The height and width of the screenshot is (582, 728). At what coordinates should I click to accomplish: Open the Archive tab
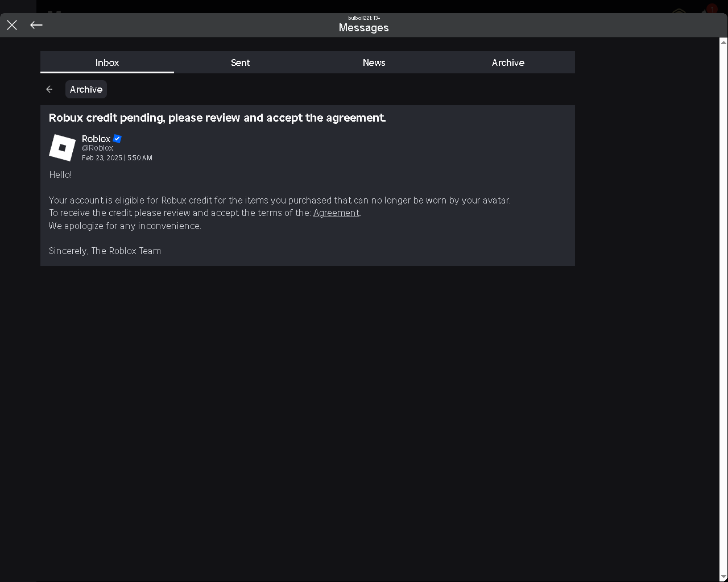[x=508, y=63]
